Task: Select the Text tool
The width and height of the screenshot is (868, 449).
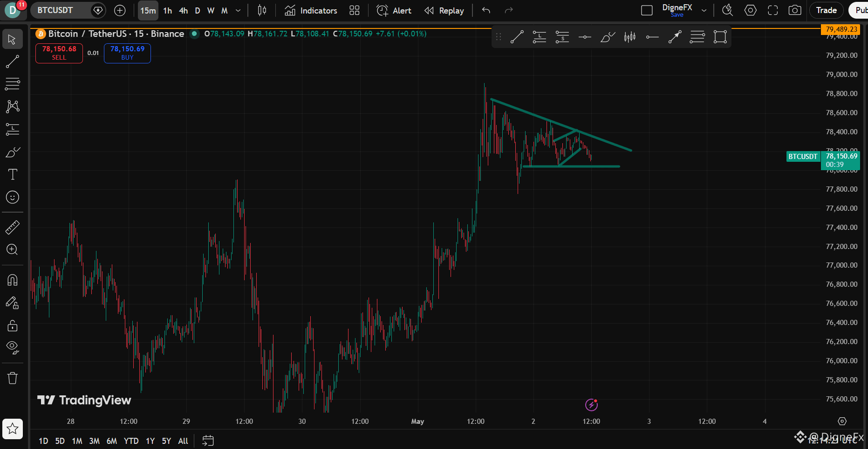Action: click(12, 174)
